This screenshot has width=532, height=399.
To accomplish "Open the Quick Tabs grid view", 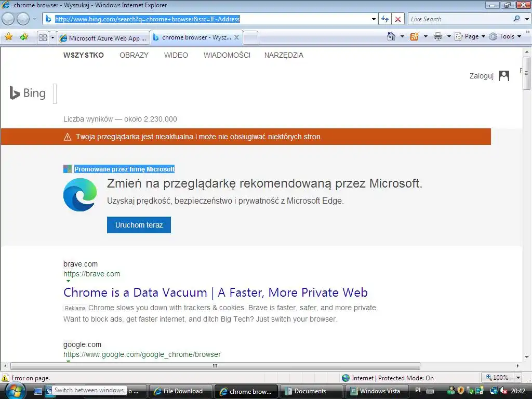I will [43, 37].
